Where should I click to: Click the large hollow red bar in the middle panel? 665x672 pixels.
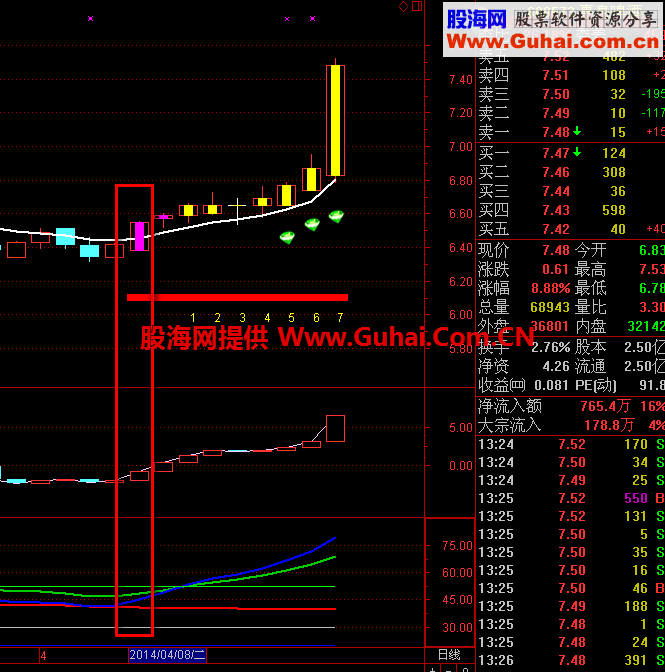(x=335, y=428)
